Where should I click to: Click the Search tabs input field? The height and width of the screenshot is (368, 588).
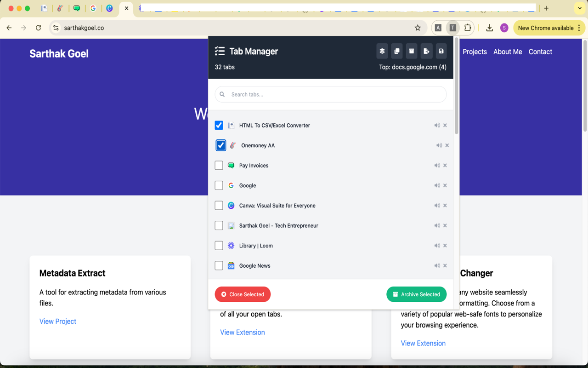330,94
